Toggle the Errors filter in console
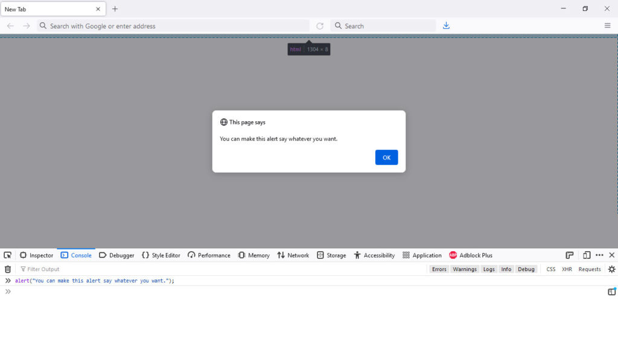 [x=439, y=269]
